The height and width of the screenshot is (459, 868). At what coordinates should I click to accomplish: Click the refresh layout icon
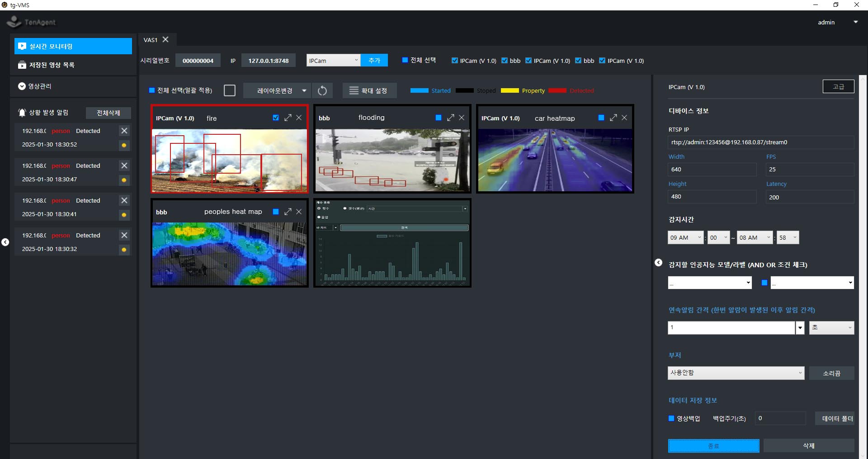pos(322,91)
